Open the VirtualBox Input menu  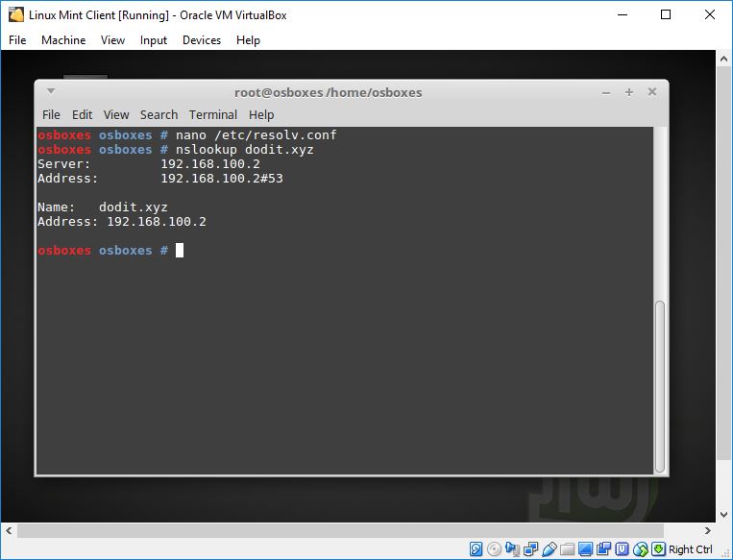coord(154,40)
